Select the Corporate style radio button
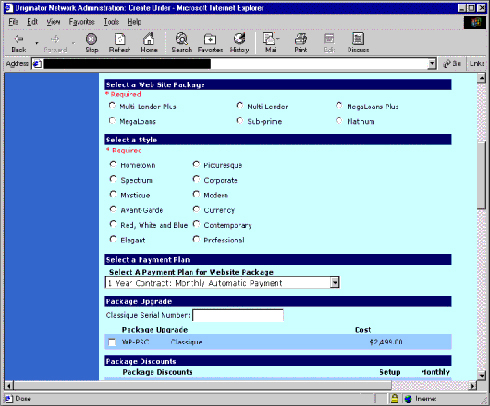Screen dimensions: 490x406 (x=196, y=179)
